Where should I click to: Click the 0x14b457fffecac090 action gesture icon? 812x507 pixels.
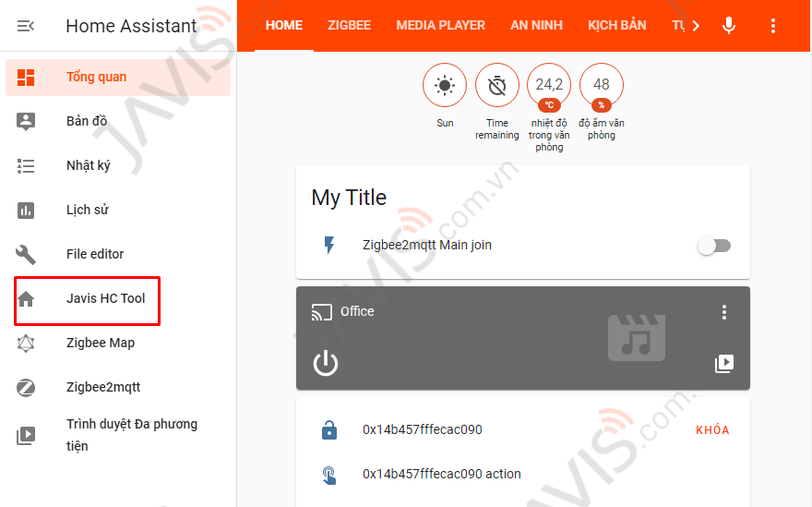point(328,475)
